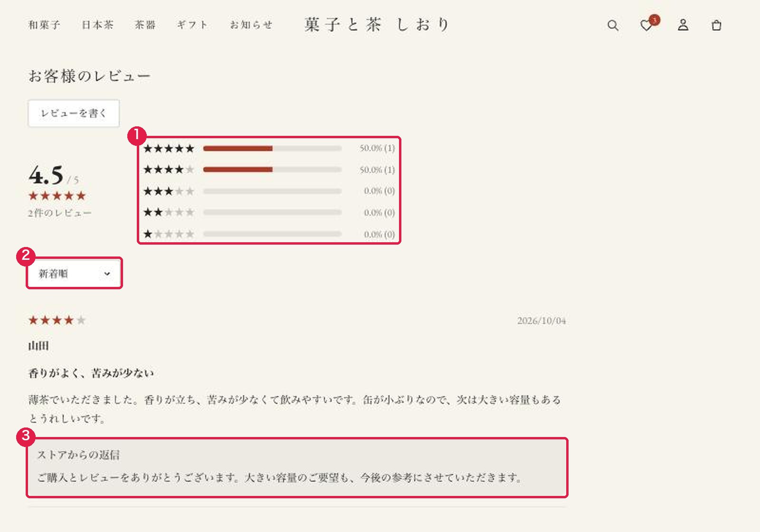The height and width of the screenshot is (532, 760).
Task: Click the レビューを書く button
Action: click(74, 113)
